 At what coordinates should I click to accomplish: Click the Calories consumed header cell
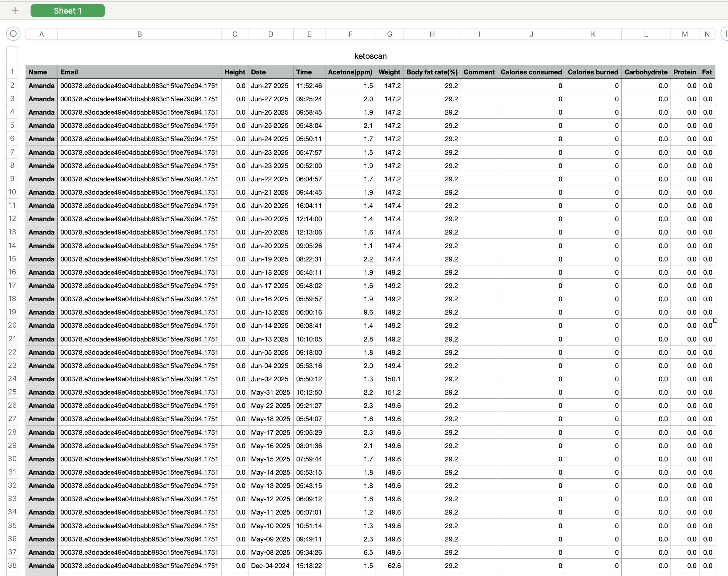coord(531,72)
